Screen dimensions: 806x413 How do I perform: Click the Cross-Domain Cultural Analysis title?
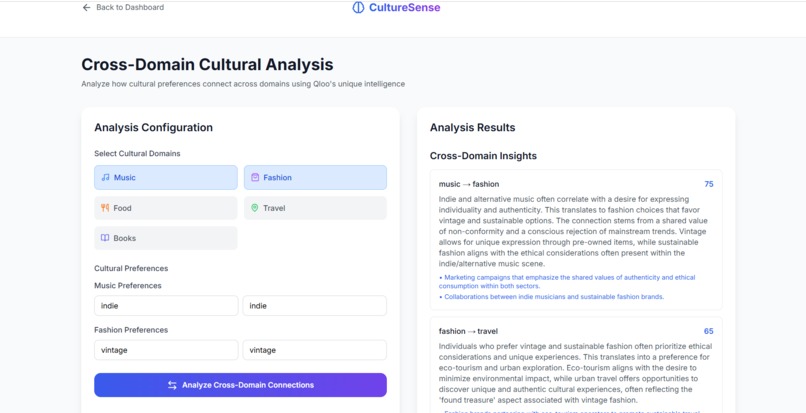(x=207, y=65)
